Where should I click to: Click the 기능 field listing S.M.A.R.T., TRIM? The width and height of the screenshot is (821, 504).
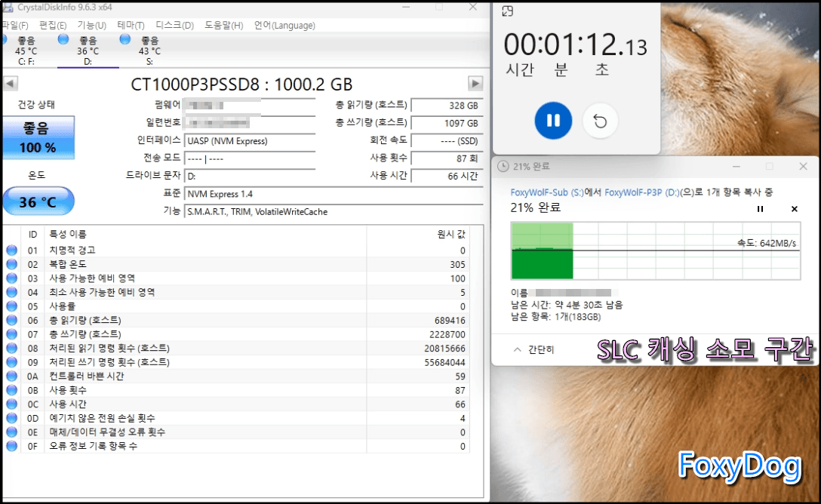pyautogui.click(x=334, y=211)
